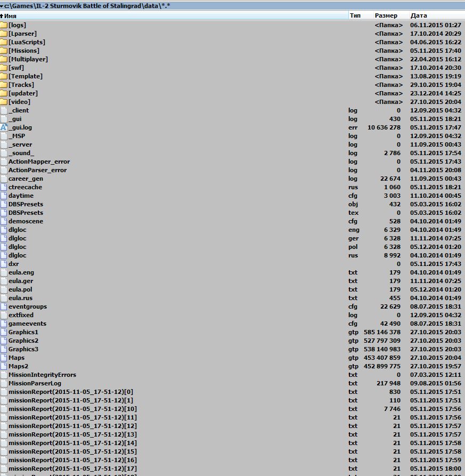Select missionReport(2015-11-05_17-51-12)[1] file

(x=71, y=400)
